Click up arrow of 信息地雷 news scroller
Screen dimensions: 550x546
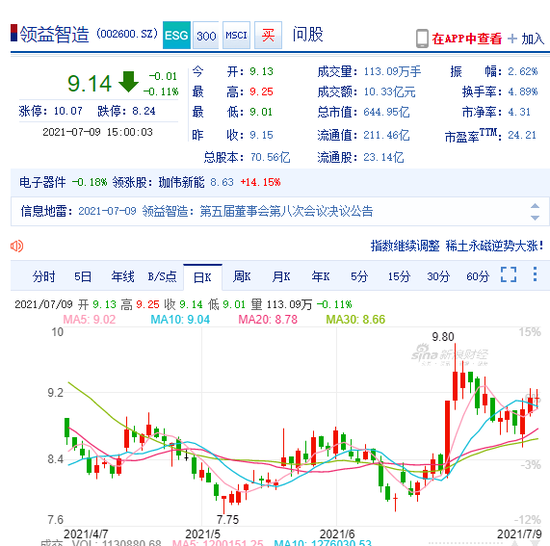click(x=535, y=206)
